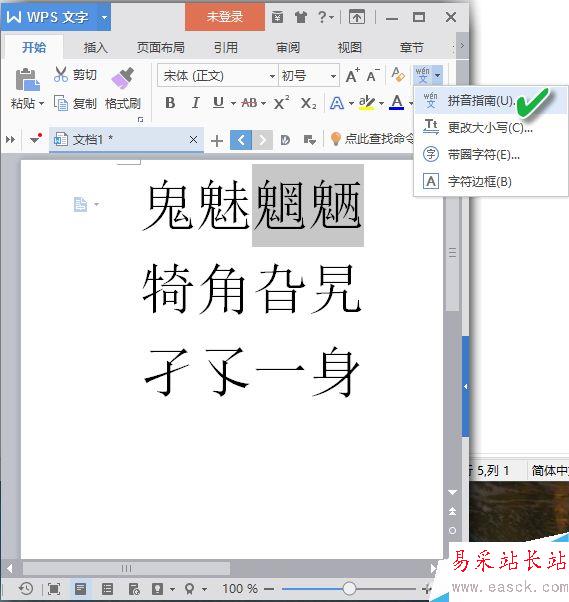Viewport: 569px width, 602px height.
Task: Toggle strikethrough AB formatting
Action: [x=249, y=103]
